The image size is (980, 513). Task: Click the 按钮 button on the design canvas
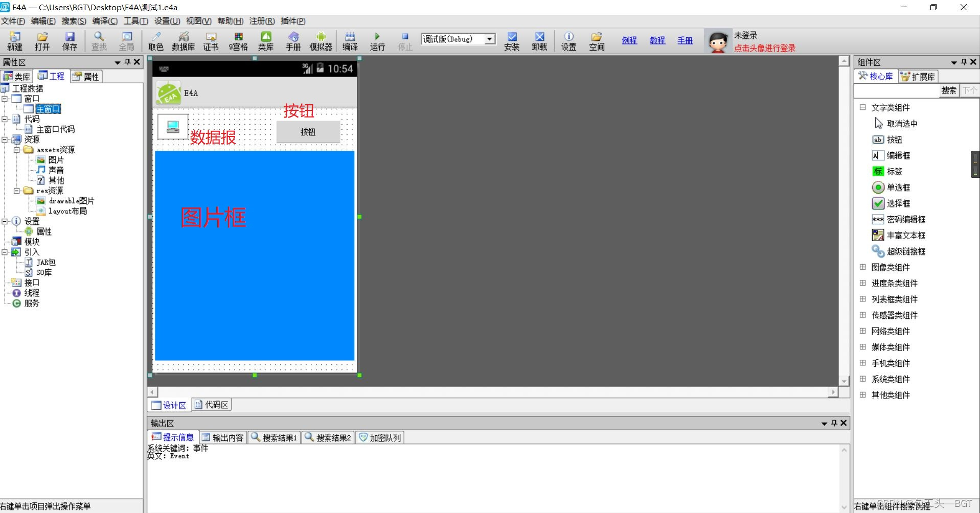click(308, 132)
